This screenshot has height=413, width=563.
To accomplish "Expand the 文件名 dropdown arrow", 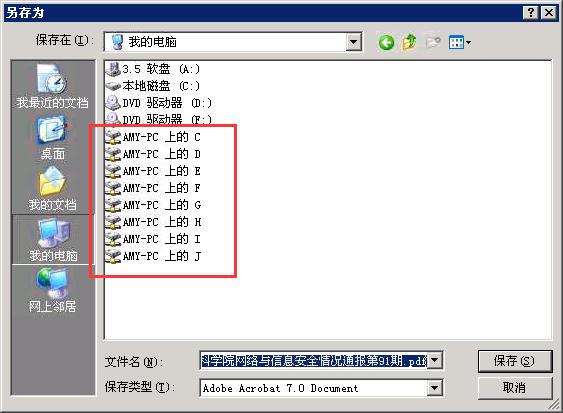I will [x=434, y=360].
